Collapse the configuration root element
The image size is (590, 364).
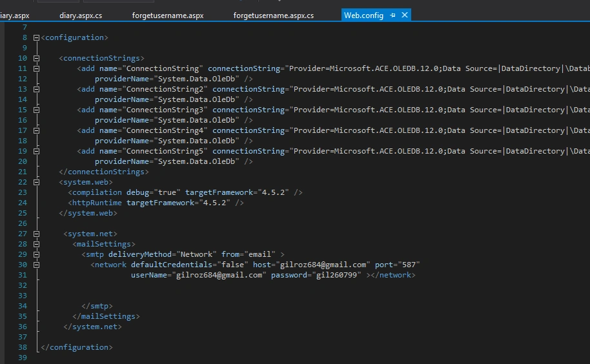click(37, 37)
